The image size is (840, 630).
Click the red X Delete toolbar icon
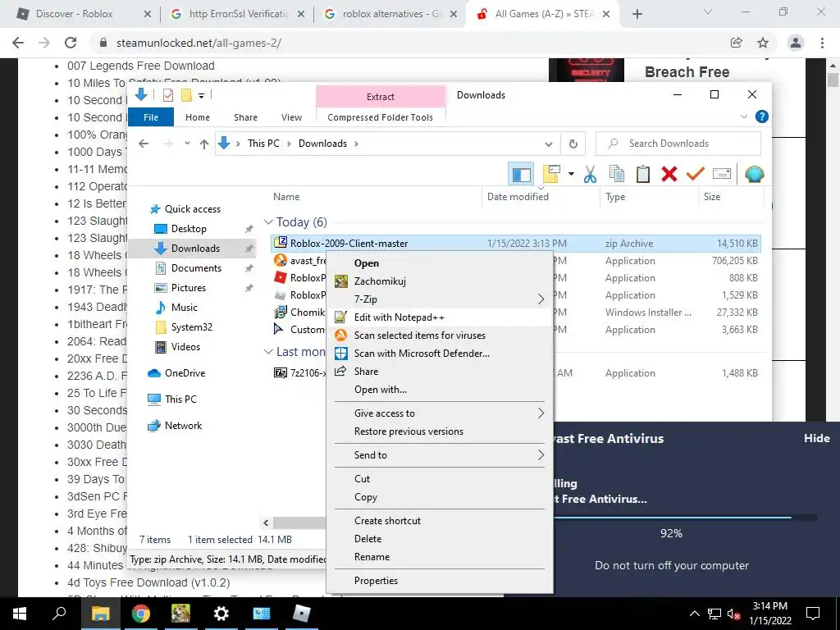pos(669,174)
